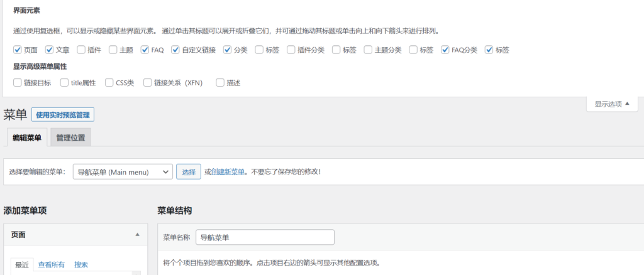644x275 pixels.
Task: Enable the 插件 checkbox
Action: tap(82, 50)
